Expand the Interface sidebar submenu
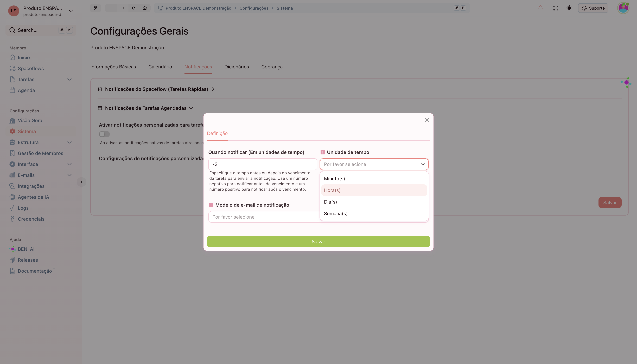 pyautogui.click(x=69, y=164)
